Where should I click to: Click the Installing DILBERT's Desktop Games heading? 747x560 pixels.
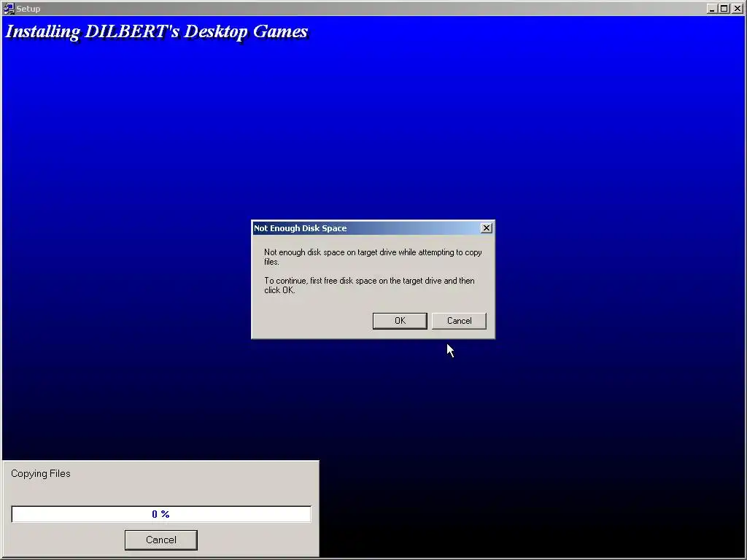[x=157, y=31]
